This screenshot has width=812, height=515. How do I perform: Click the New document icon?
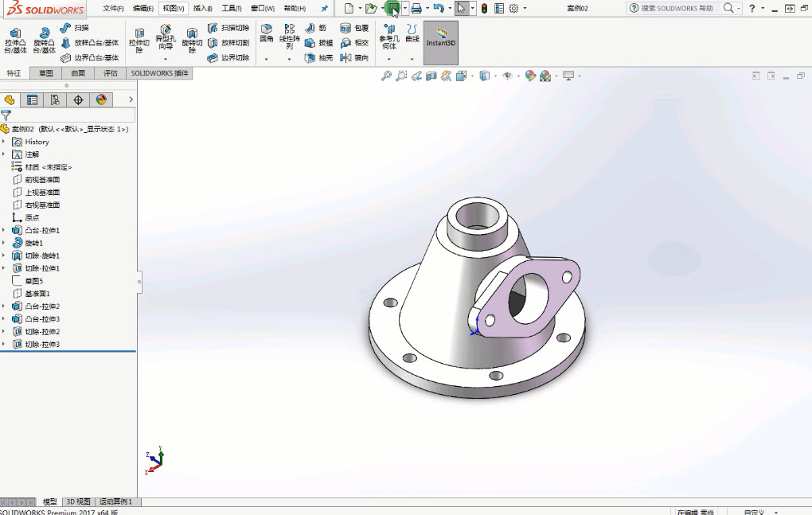click(x=349, y=8)
